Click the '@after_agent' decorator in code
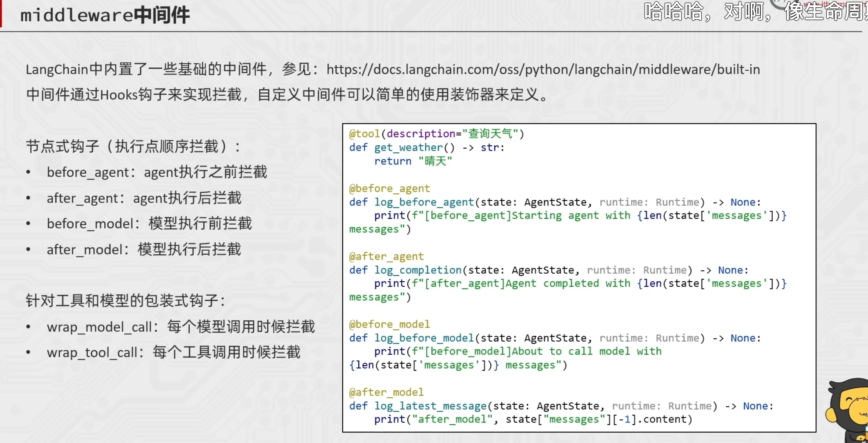This screenshot has width=868, height=443. pyautogui.click(x=387, y=256)
